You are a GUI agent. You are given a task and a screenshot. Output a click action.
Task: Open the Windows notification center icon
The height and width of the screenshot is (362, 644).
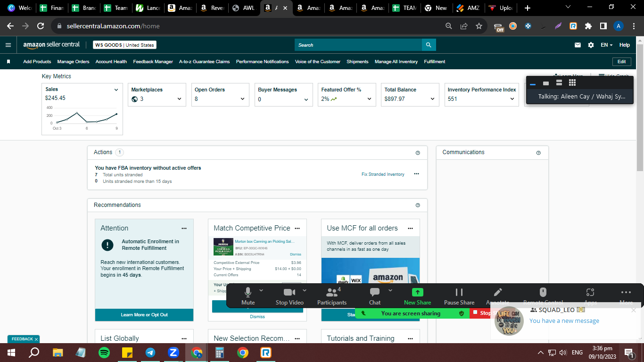point(628,352)
